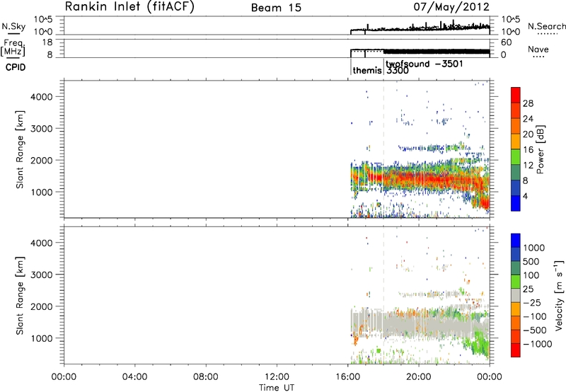Click the '08:00' time tick label
The height and width of the screenshot is (392, 566).
(206, 377)
